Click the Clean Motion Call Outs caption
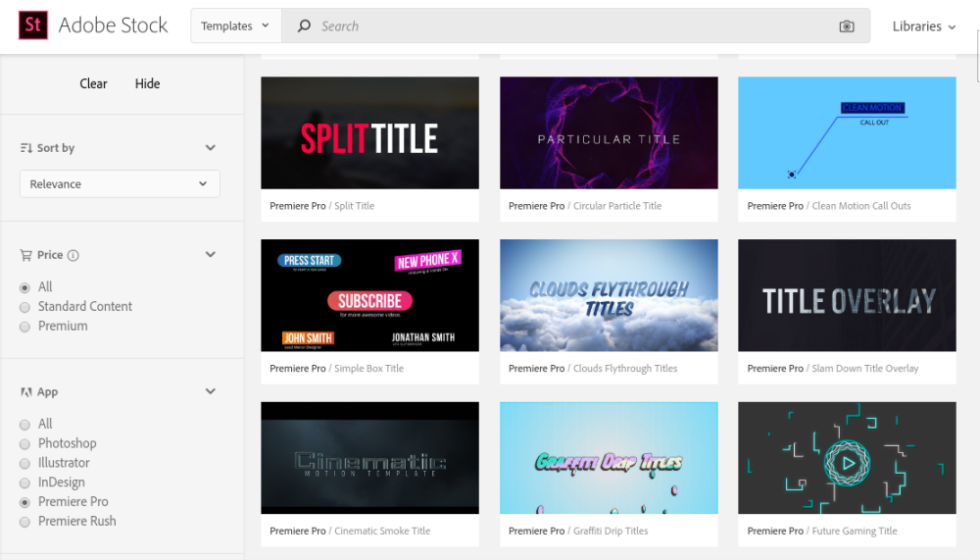 (x=861, y=206)
